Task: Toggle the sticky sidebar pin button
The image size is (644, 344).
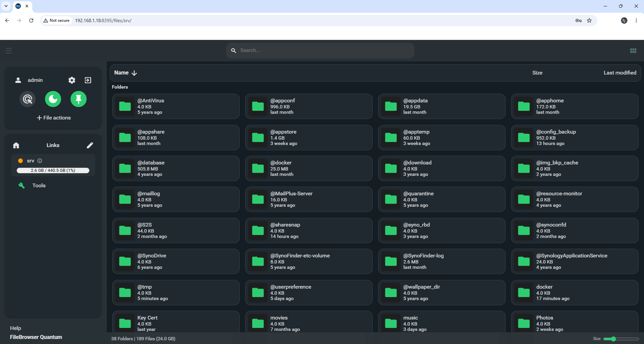Action: tap(79, 99)
